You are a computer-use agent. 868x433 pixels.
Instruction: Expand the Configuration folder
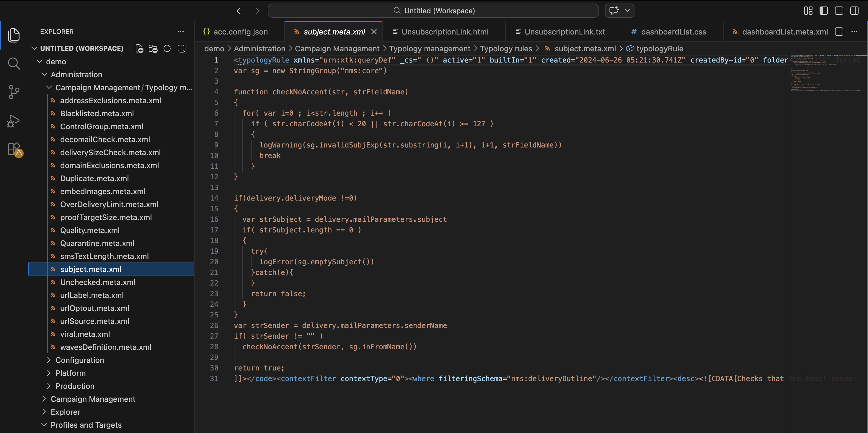(x=49, y=360)
